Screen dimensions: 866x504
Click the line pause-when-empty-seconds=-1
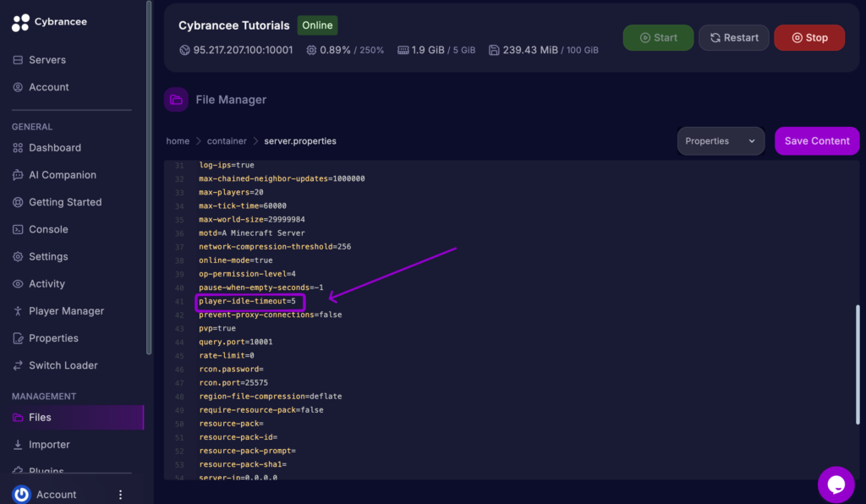(260, 287)
